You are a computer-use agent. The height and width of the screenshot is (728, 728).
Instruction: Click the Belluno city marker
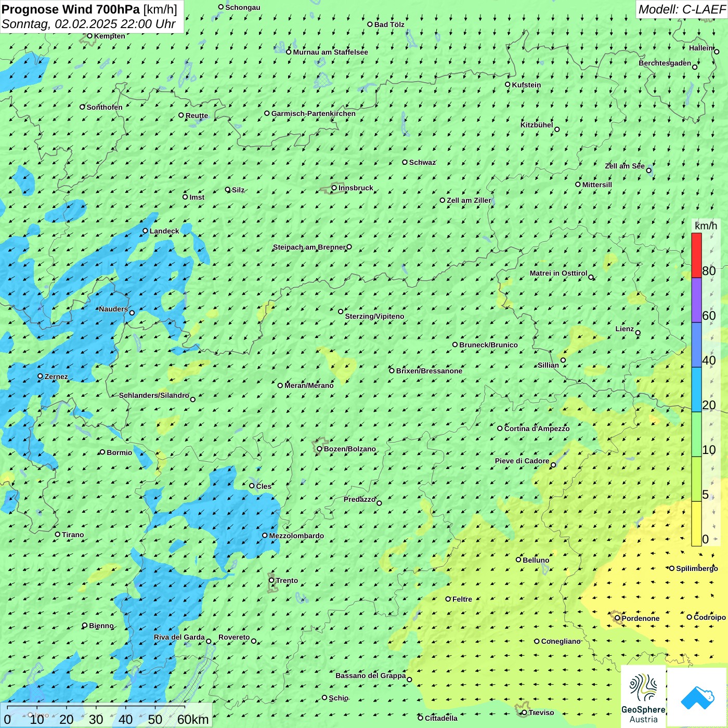click(x=518, y=560)
